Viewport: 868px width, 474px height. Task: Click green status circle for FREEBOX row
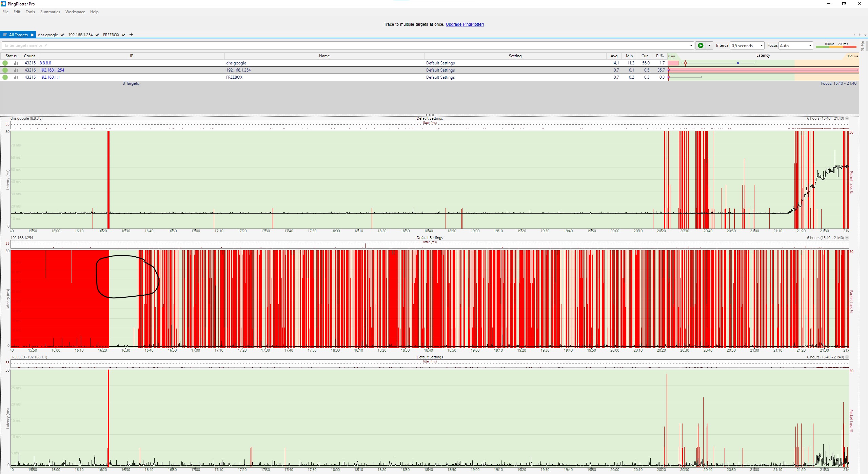pos(5,77)
